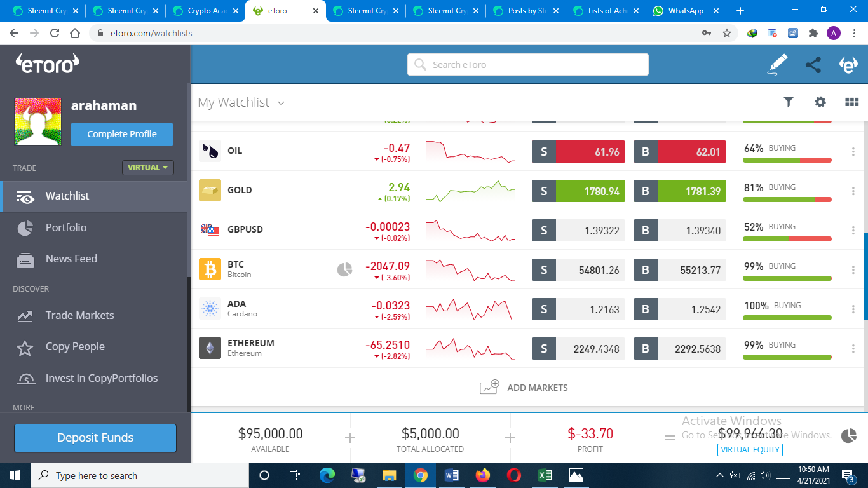Open the watchlist filter funnel icon
Screen dimensions: 868x488
pyautogui.click(x=789, y=102)
